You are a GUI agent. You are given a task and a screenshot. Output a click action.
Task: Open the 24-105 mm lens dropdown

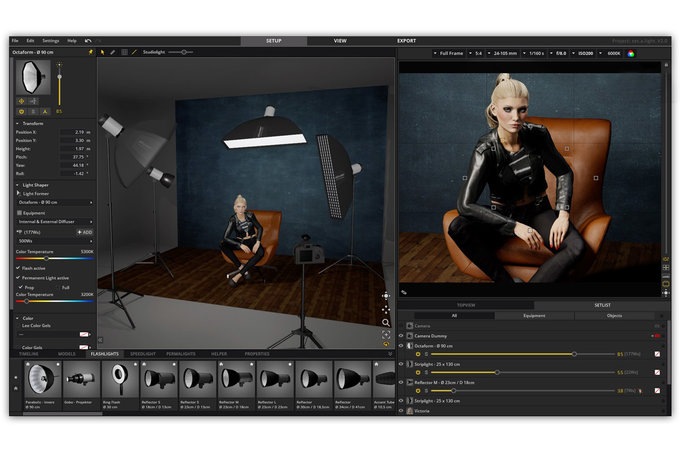coord(502,53)
